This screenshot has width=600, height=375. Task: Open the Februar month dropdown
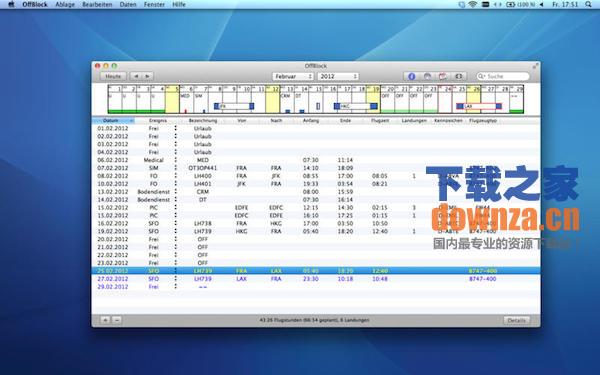click(293, 77)
